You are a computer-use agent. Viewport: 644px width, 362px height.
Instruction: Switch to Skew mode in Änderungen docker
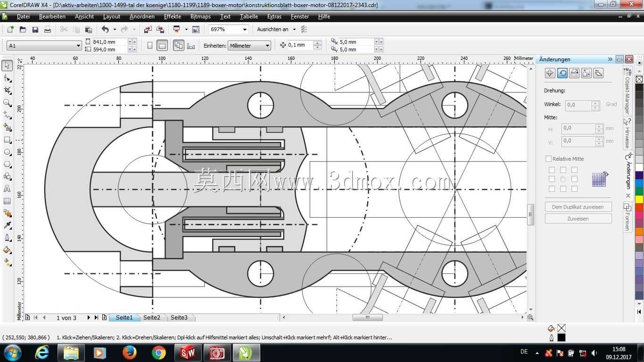pos(598,73)
